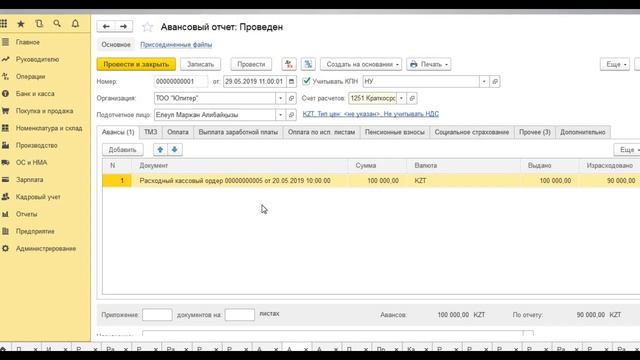Switch to Дополнительно tab
Image resolution: width=640 pixels, height=360 pixels.
coord(582,132)
